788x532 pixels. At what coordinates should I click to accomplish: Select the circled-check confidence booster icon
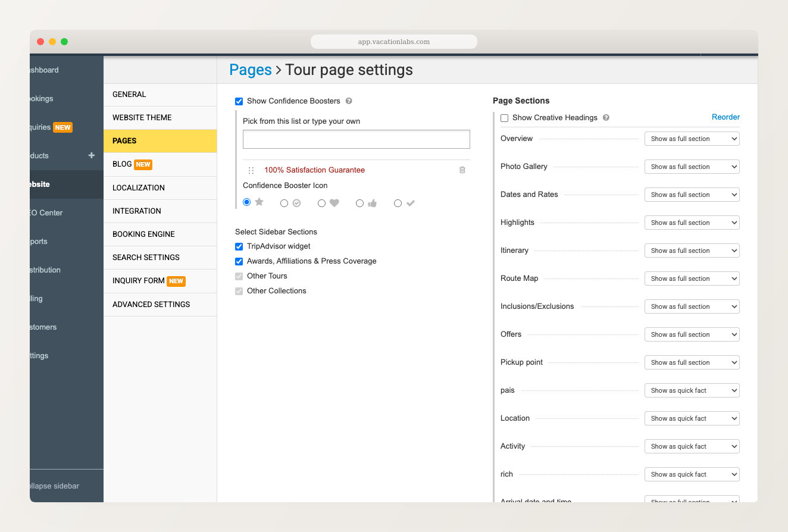[284, 203]
